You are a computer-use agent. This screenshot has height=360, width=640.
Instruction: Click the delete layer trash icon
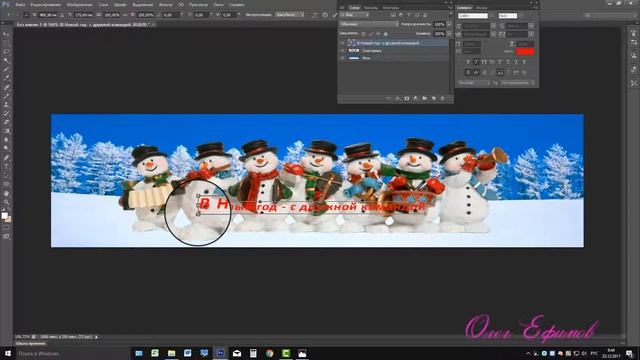(x=442, y=98)
